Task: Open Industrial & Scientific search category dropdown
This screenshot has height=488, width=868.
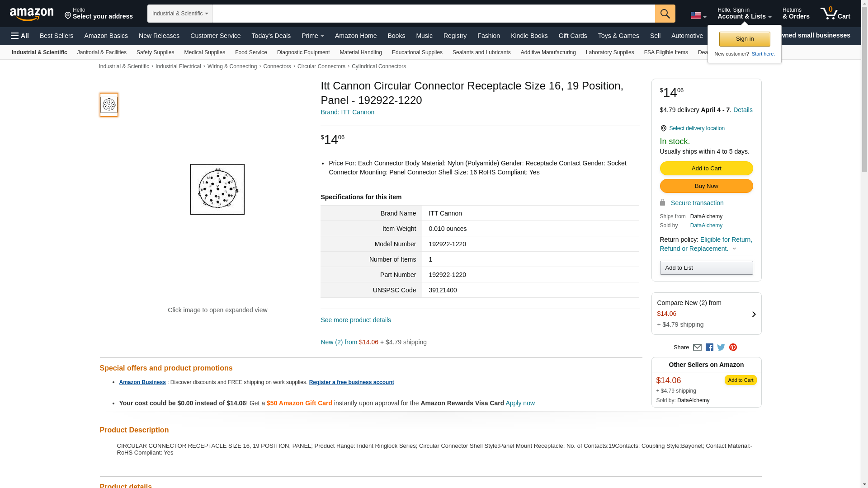Action: [180, 14]
